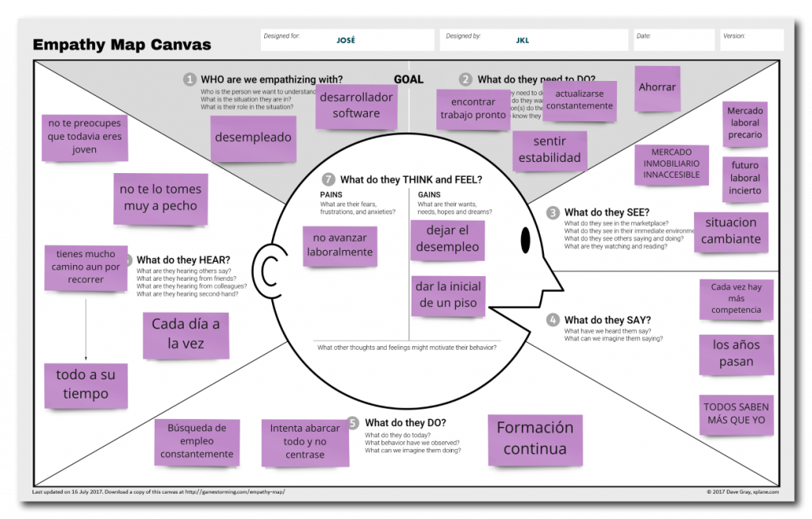Click the 'dar la inicial de un piso' note
This screenshot has height=519, width=812.
pyautogui.click(x=448, y=294)
